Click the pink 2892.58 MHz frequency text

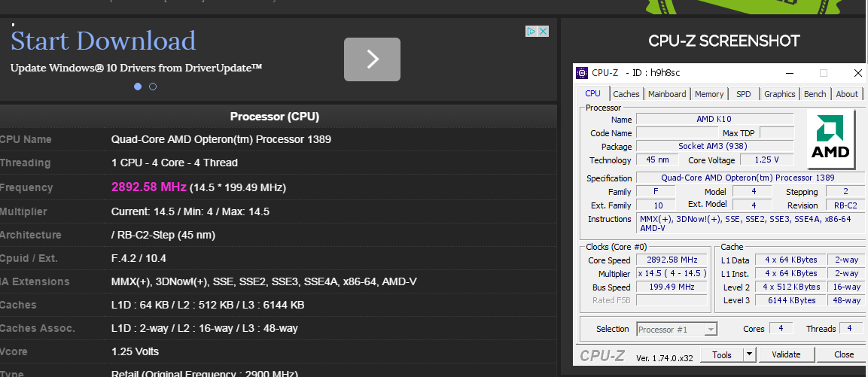(x=149, y=187)
